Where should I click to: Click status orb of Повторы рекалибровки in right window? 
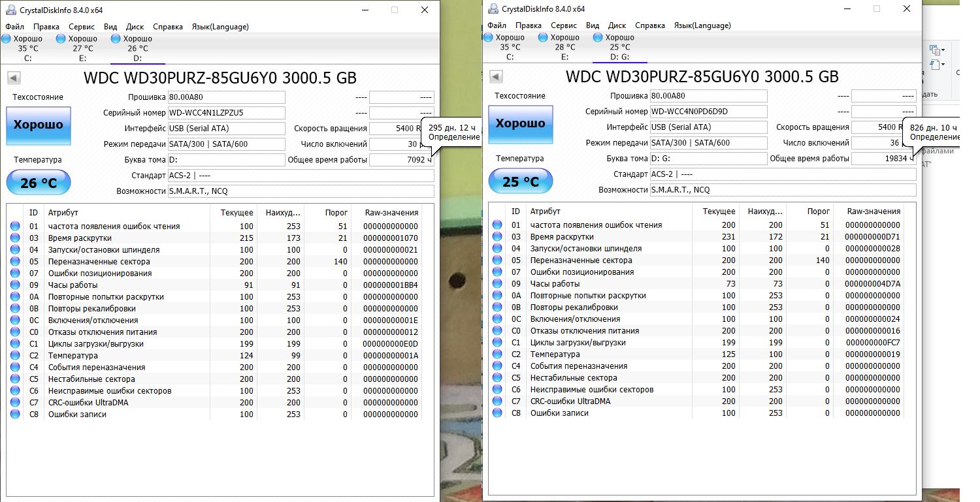click(497, 307)
